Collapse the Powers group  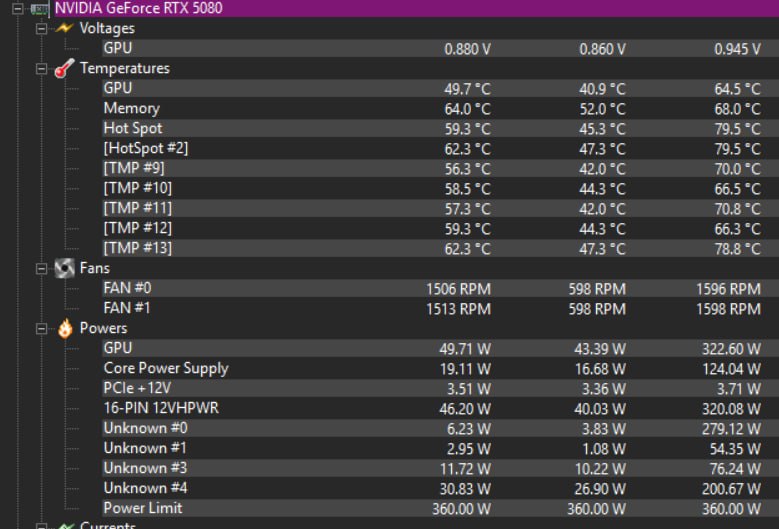point(41,329)
